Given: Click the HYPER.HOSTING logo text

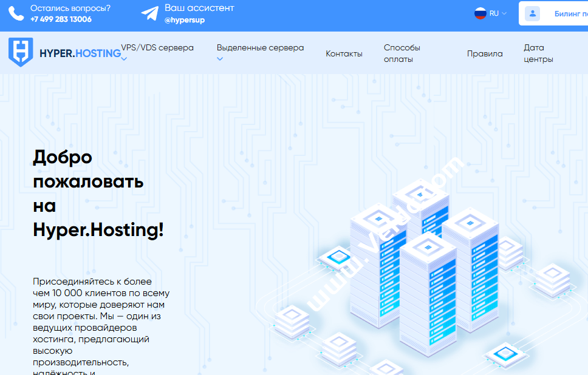Looking at the screenshot, I should (79, 53).
